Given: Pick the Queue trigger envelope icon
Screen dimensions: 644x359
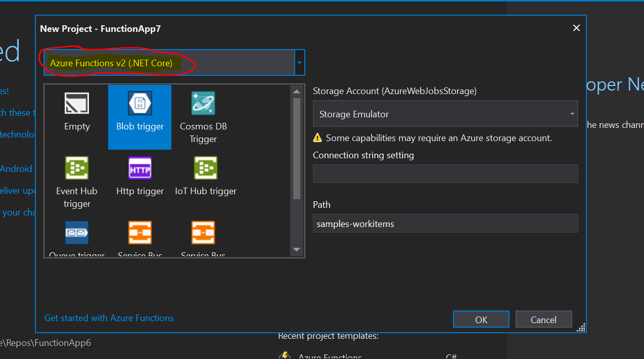Looking at the screenshot, I should coord(77,233).
